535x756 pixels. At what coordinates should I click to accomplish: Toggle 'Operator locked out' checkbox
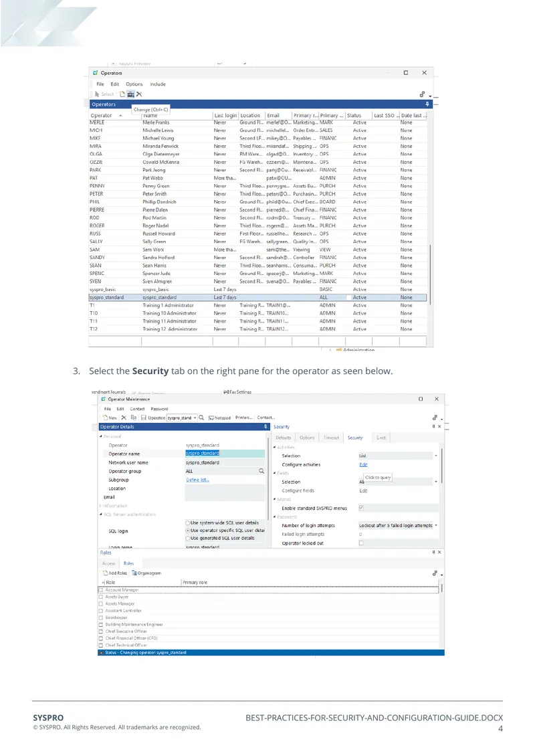pos(361,543)
